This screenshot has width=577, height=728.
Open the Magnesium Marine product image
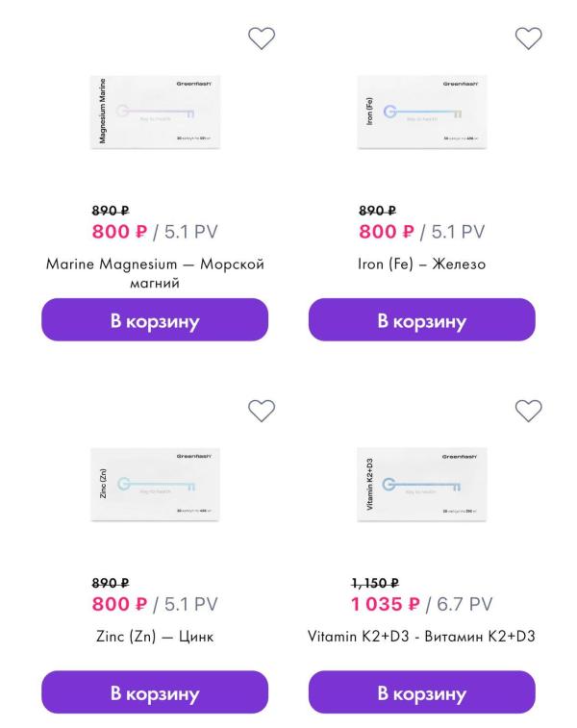pos(155,111)
